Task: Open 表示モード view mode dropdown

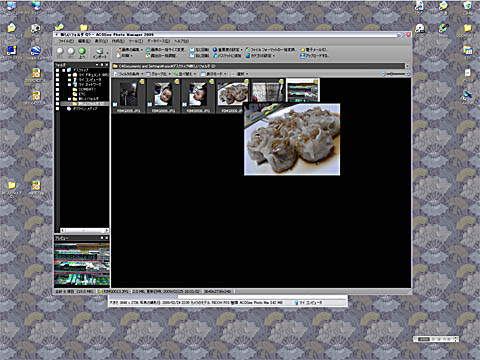Action: click(214, 74)
